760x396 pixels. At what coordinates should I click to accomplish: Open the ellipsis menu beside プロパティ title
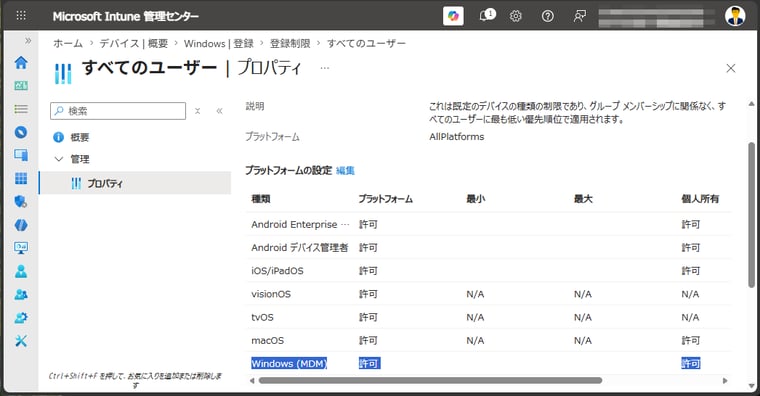point(325,68)
